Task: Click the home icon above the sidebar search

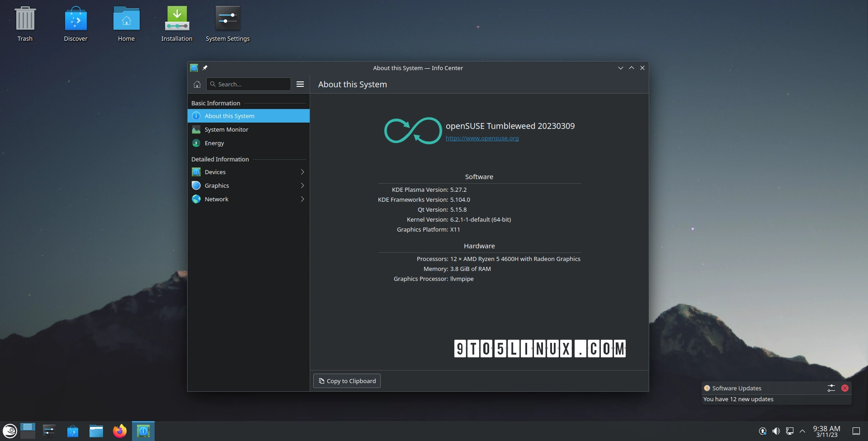Action: click(197, 84)
